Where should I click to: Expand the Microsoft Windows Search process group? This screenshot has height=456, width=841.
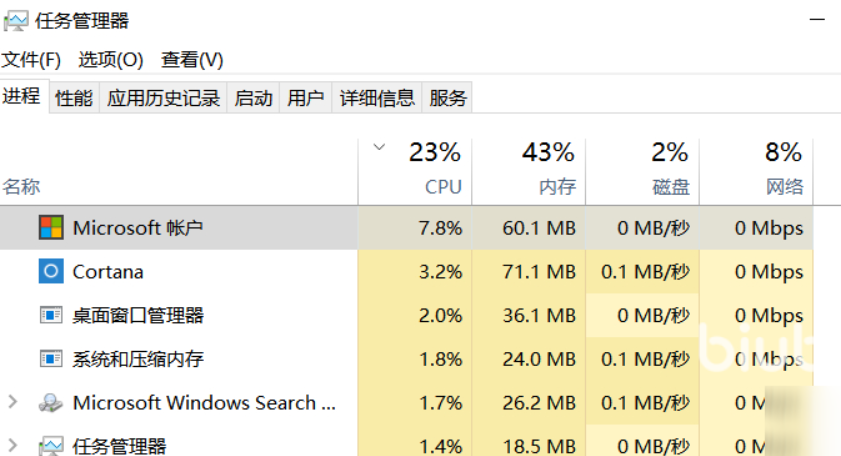point(13,402)
